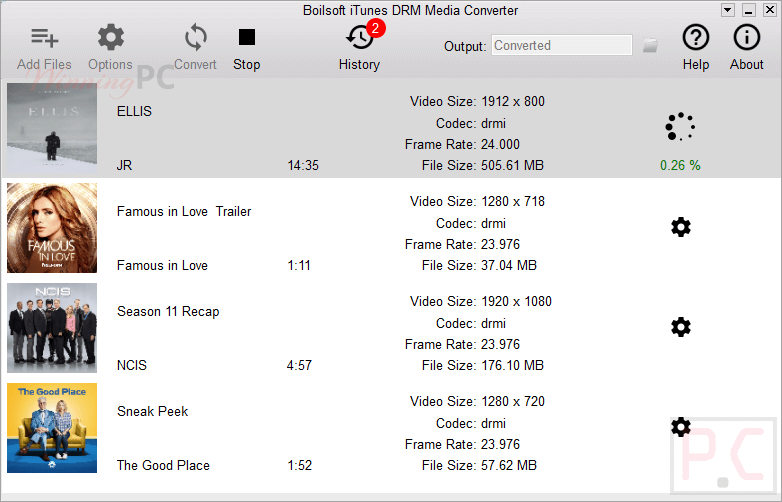The image size is (782, 502).
Task: Click the duration 4:57
Action: pos(299,365)
